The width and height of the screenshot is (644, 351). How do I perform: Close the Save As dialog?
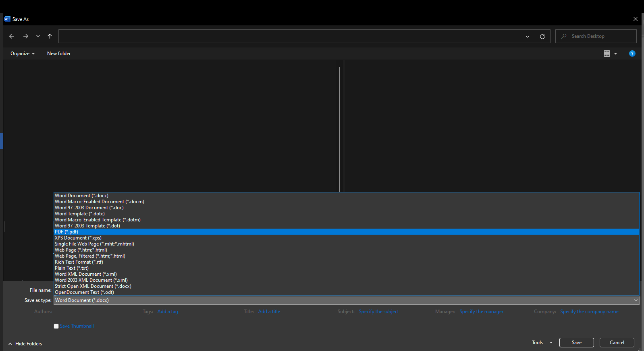coord(636,19)
